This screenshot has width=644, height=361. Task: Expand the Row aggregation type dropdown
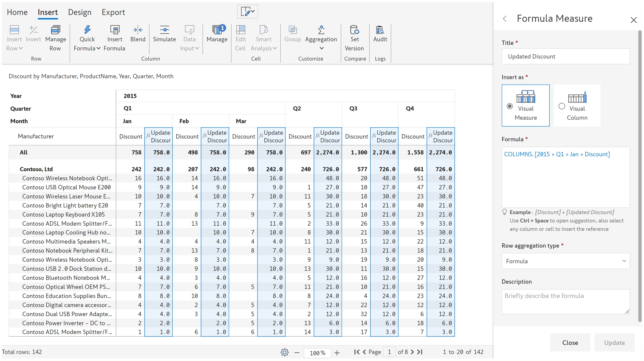565,261
